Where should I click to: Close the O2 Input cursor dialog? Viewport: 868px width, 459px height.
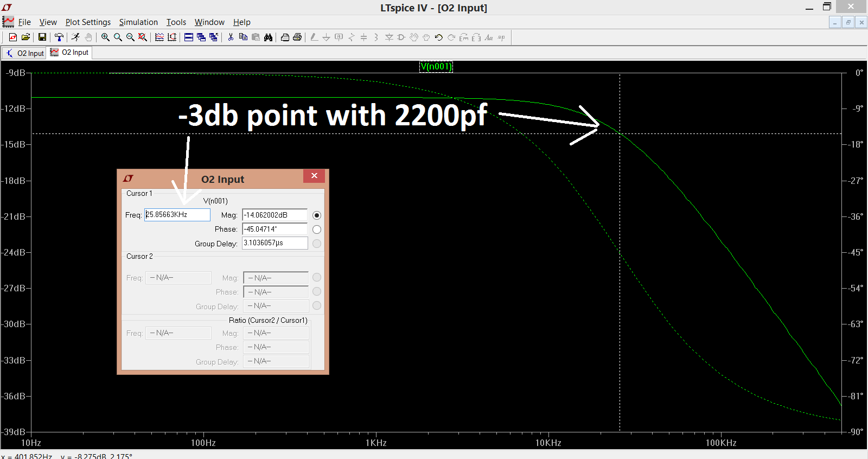(x=314, y=176)
